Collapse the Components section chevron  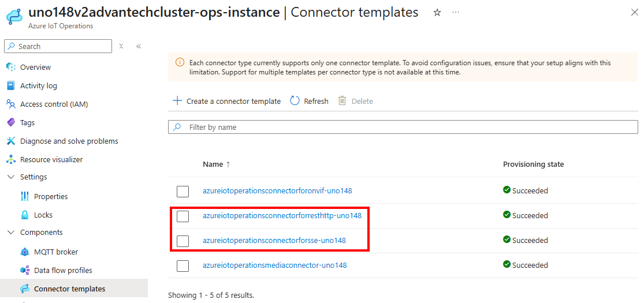coord(10,233)
